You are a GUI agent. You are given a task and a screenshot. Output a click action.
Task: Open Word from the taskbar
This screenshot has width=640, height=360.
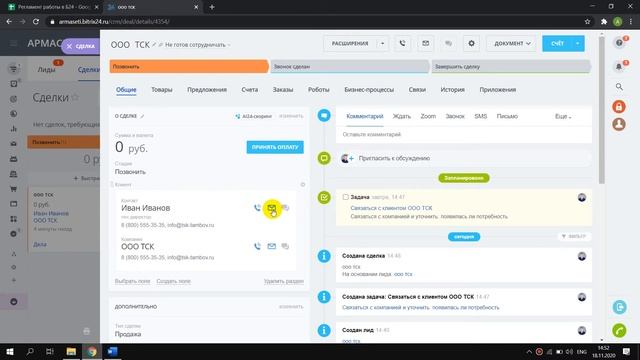pyautogui.click(x=112, y=351)
